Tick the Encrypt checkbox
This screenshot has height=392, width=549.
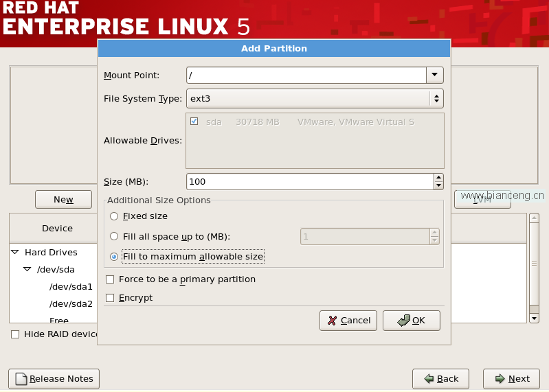click(110, 298)
